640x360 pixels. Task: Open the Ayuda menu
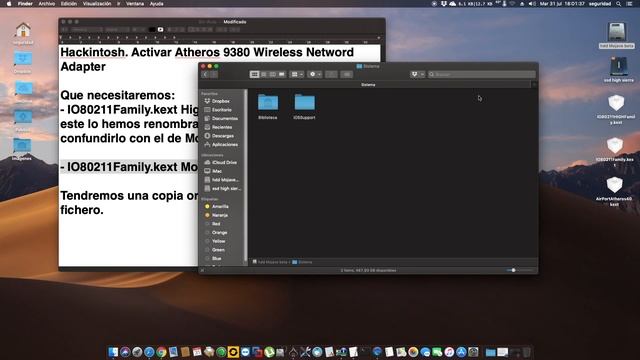[156, 4]
